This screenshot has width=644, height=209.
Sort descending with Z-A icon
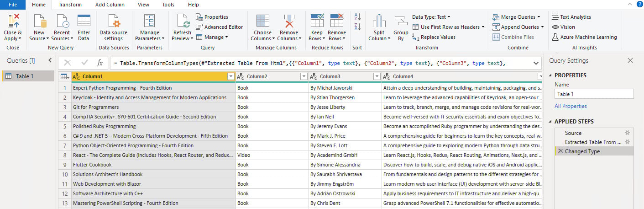[357, 27]
